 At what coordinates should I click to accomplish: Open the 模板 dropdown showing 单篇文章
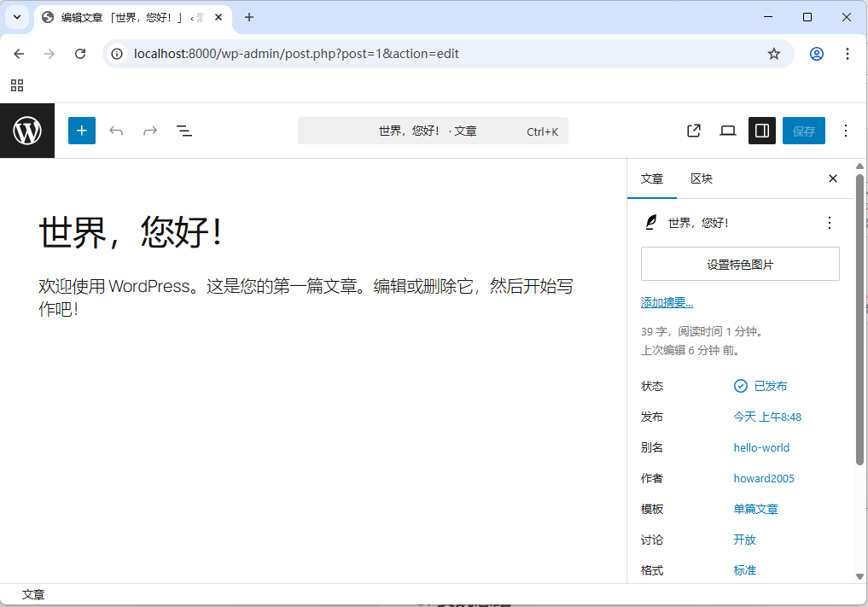[x=756, y=508]
